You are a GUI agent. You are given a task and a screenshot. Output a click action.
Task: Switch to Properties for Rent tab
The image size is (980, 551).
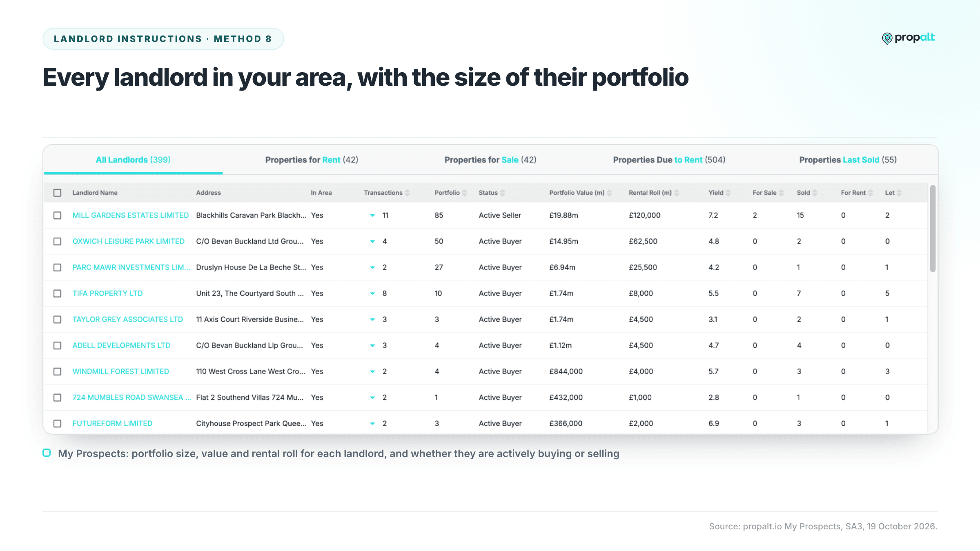pos(312,160)
